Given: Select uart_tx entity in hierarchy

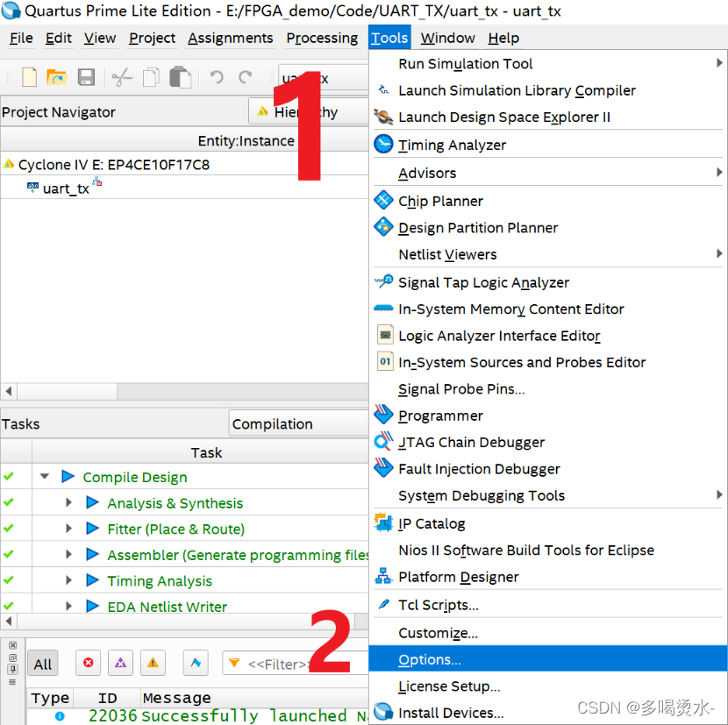Looking at the screenshot, I should (66, 188).
